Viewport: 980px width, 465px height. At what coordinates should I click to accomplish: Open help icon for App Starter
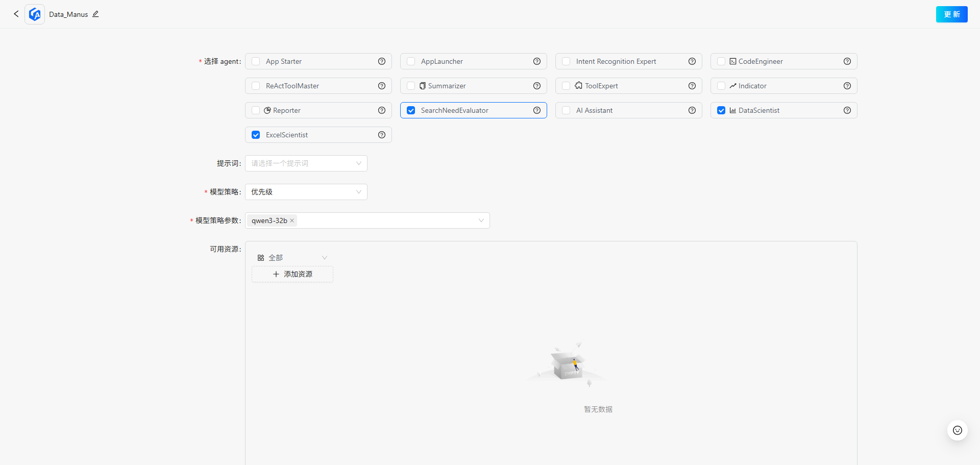click(x=381, y=61)
